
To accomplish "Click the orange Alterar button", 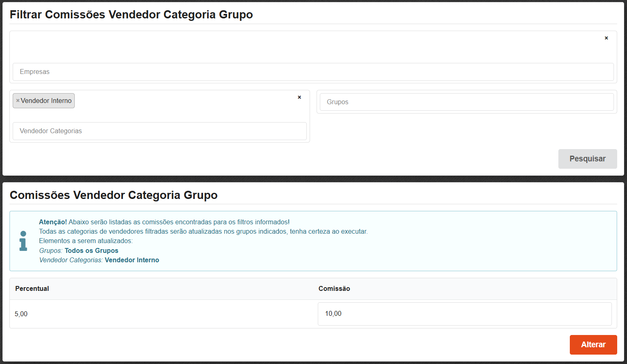I will click(x=593, y=345).
